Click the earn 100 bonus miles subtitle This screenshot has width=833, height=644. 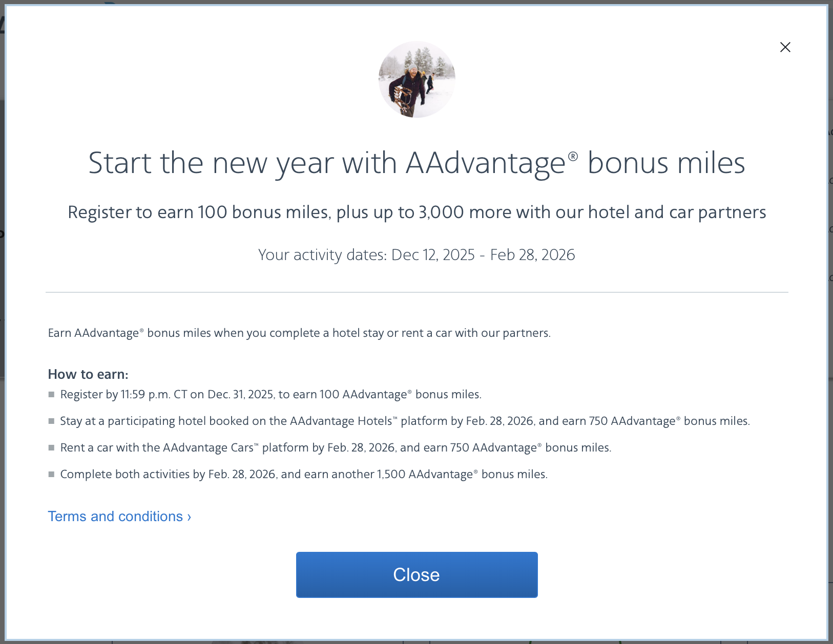tap(417, 212)
